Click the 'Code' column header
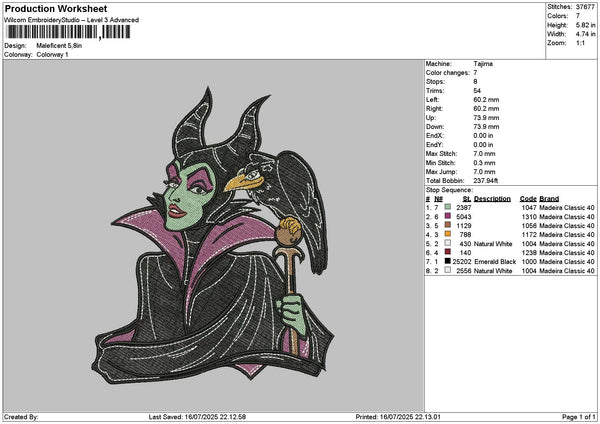This screenshot has width=600, height=424. 528,199
